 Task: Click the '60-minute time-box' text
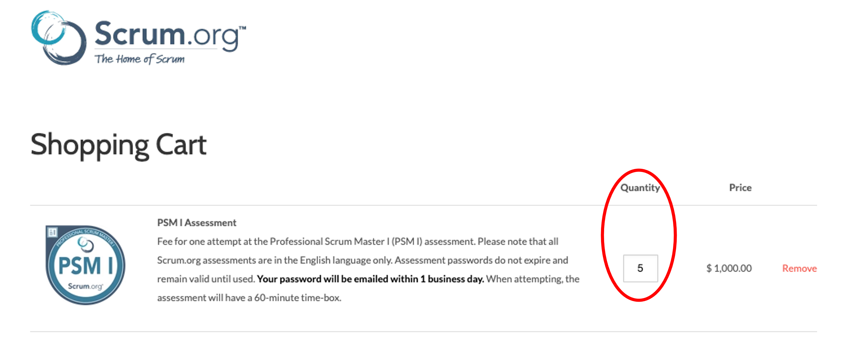pyautogui.click(x=297, y=298)
